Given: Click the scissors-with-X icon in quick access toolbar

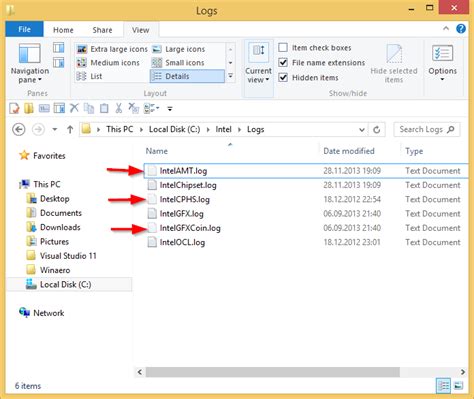Looking at the screenshot, I should pyautogui.click(x=134, y=108).
